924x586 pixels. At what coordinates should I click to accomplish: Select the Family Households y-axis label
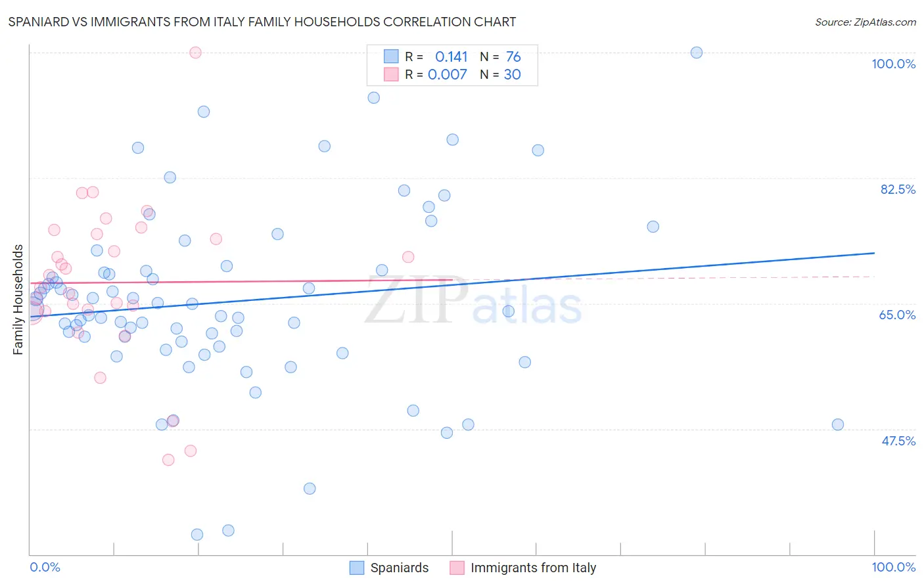pyautogui.click(x=18, y=300)
